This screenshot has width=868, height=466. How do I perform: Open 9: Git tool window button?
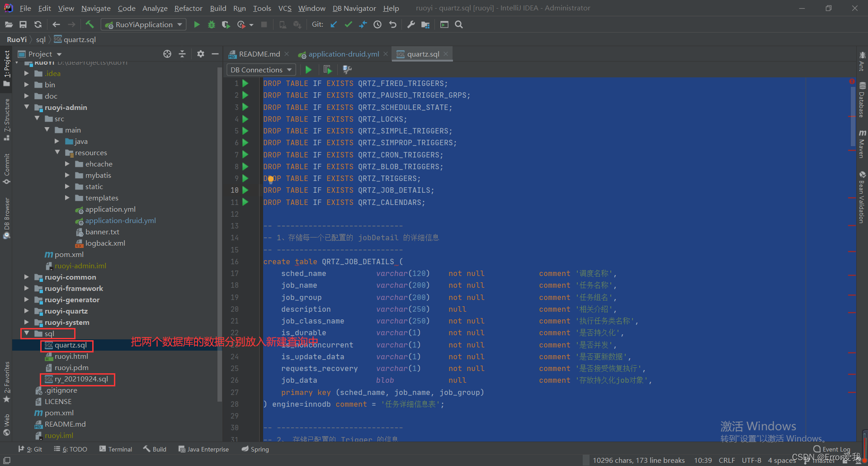point(30,449)
